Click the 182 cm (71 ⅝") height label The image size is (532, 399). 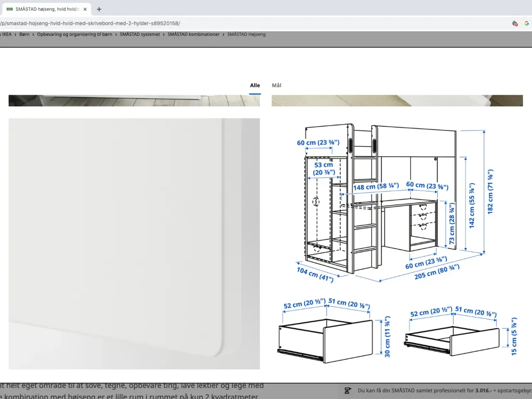(x=490, y=192)
